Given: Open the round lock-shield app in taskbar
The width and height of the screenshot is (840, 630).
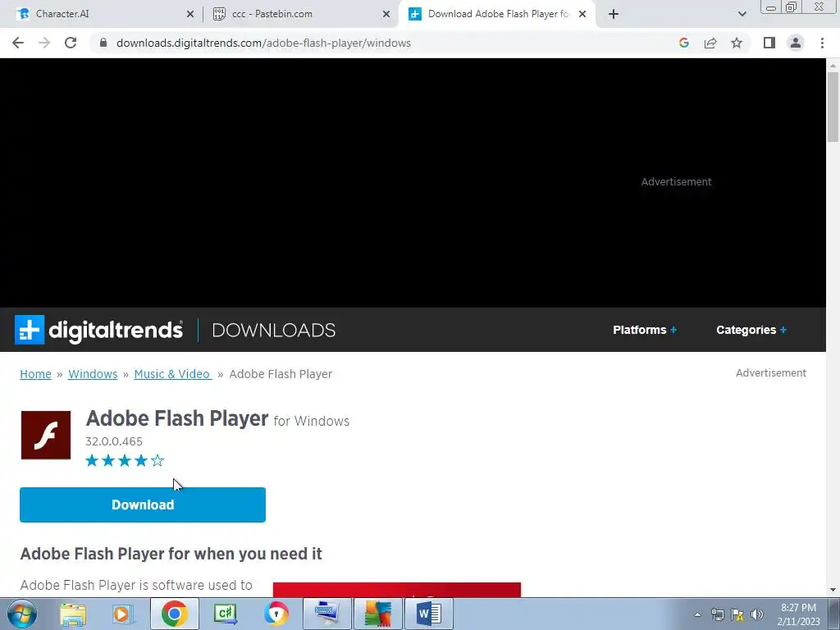Looking at the screenshot, I should [x=276, y=614].
